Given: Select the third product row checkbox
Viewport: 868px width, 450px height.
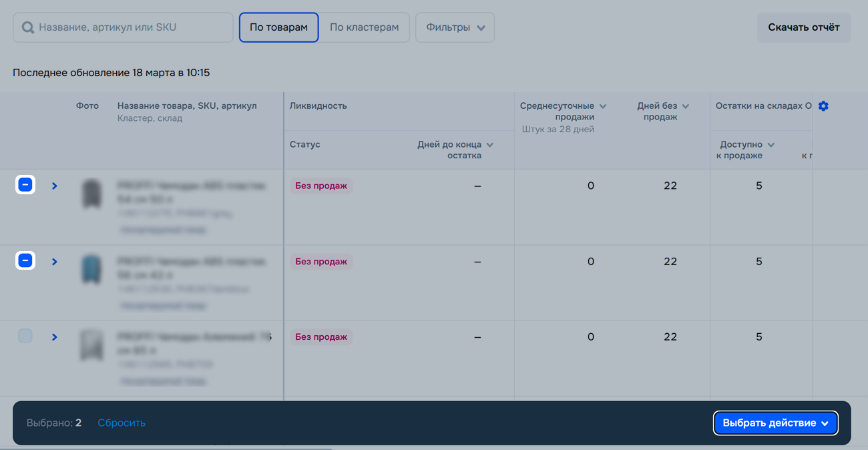Looking at the screenshot, I should click(25, 336).
